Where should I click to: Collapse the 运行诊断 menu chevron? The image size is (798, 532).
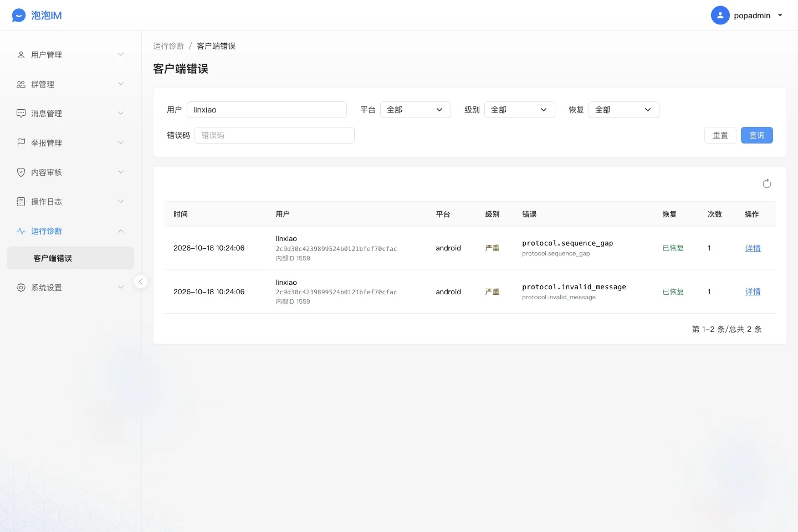[x=121, y=231]
